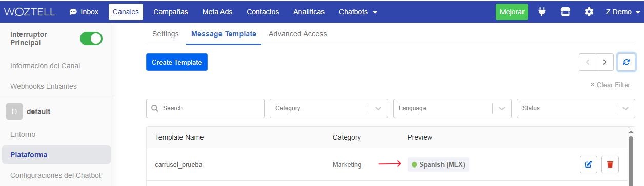Open the store marketplace icon
The width and height of the screenshot is (644, 186).
tap(566, 12)
